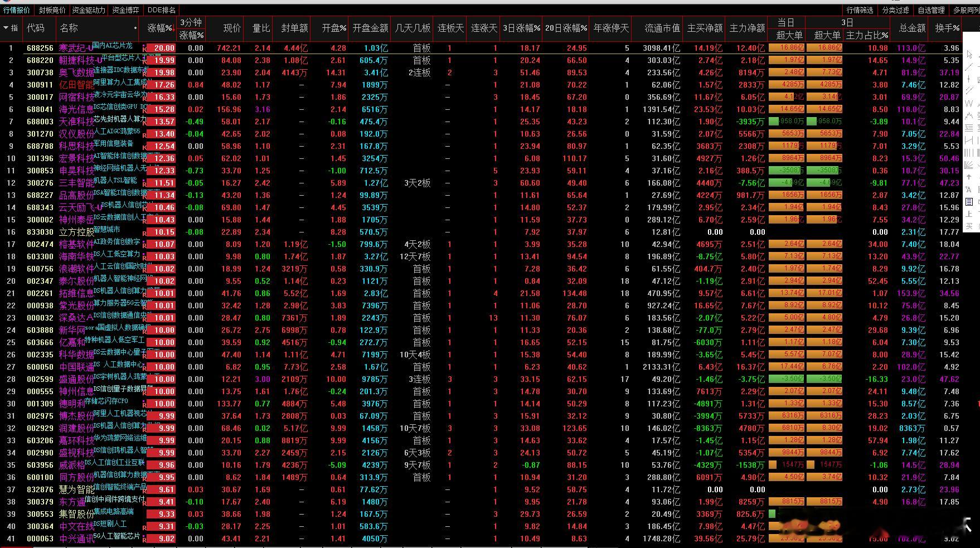Select the arrow cursor drawing tool
Viewport: 980px width, 548px height.
(970, 55)
